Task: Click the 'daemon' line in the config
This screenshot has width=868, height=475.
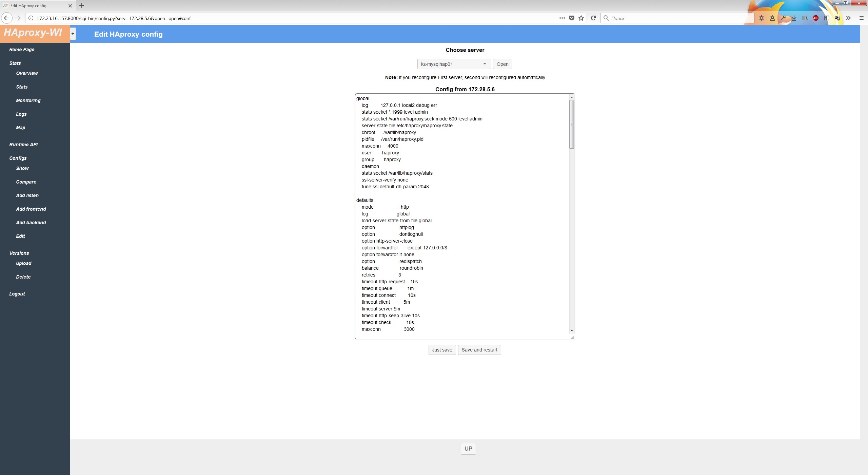Action: 370,166
